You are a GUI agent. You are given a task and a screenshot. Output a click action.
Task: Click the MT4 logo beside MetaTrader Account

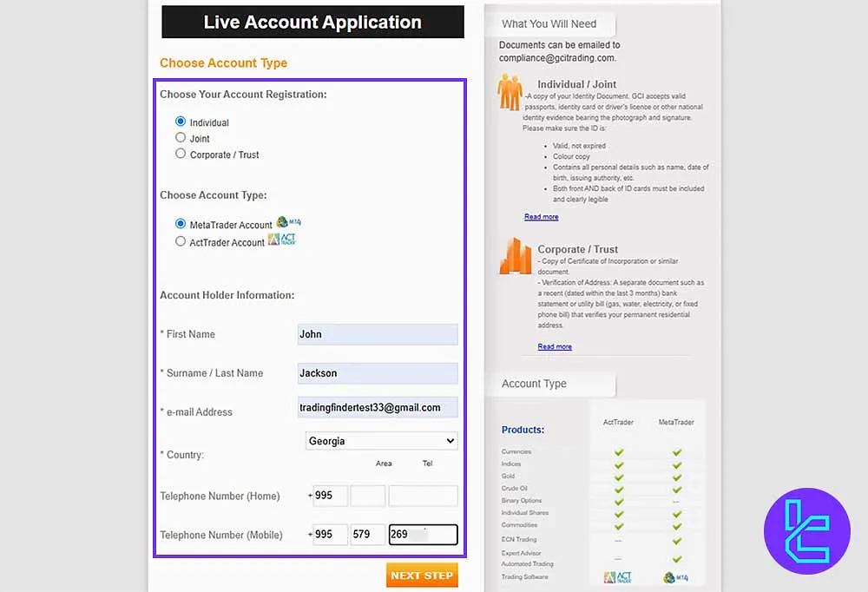pyautogui.click(x=288, y=222)
